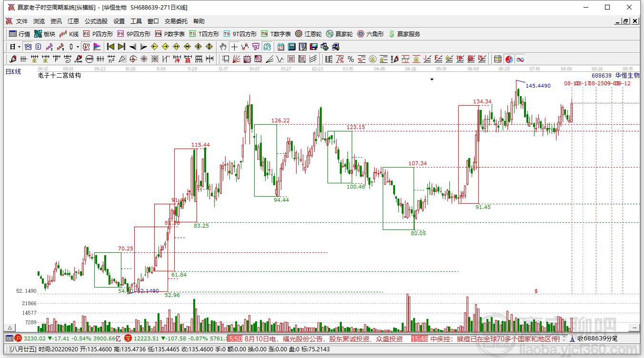Step back with the black left triangle
This screenshot has width=644, height=358.
133,47
